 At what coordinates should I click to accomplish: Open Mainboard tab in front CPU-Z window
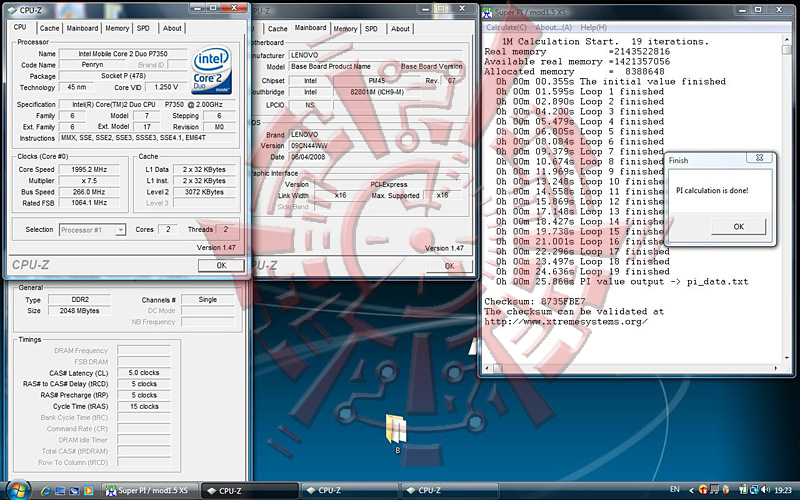point(82,29)
